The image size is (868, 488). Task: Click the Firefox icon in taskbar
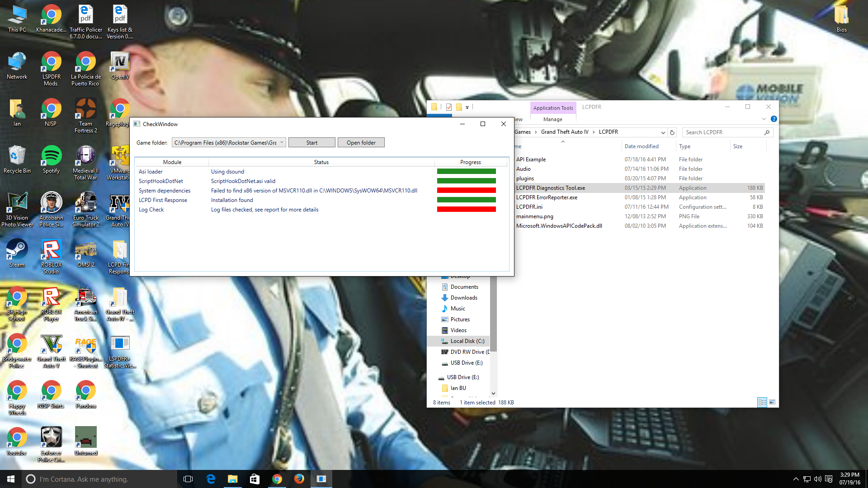tap(299, 479)
